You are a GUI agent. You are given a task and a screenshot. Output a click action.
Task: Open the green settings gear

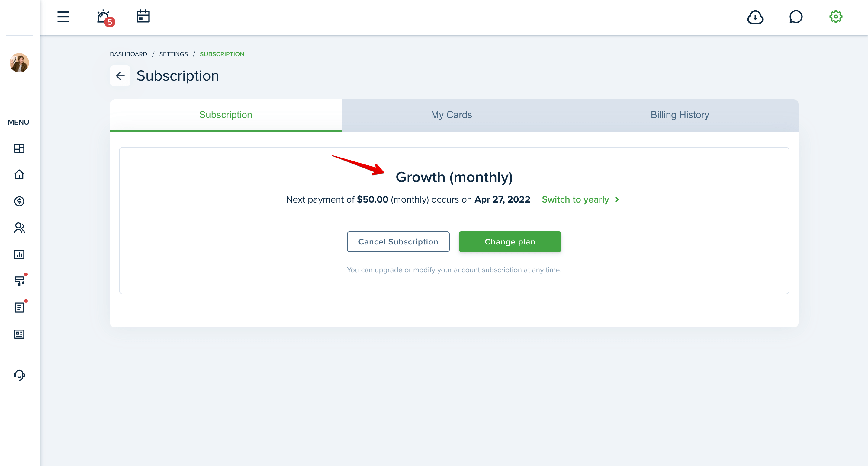[x=836, y=17]
